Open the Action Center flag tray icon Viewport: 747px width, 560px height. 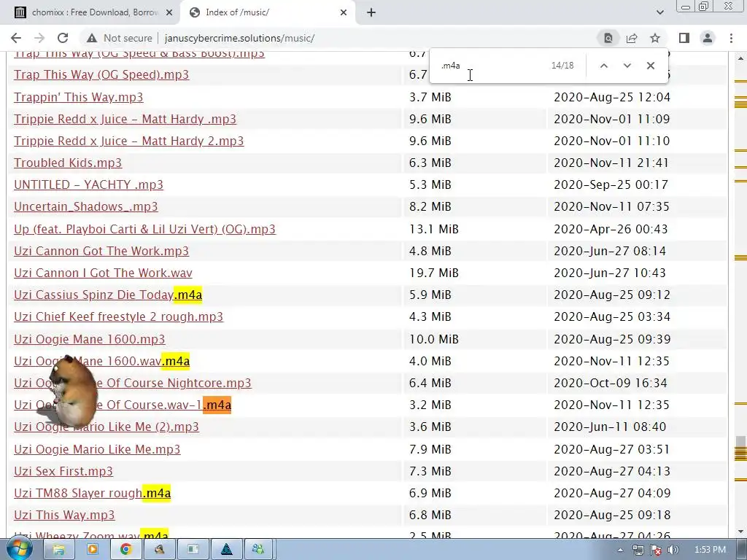[656, 550]
